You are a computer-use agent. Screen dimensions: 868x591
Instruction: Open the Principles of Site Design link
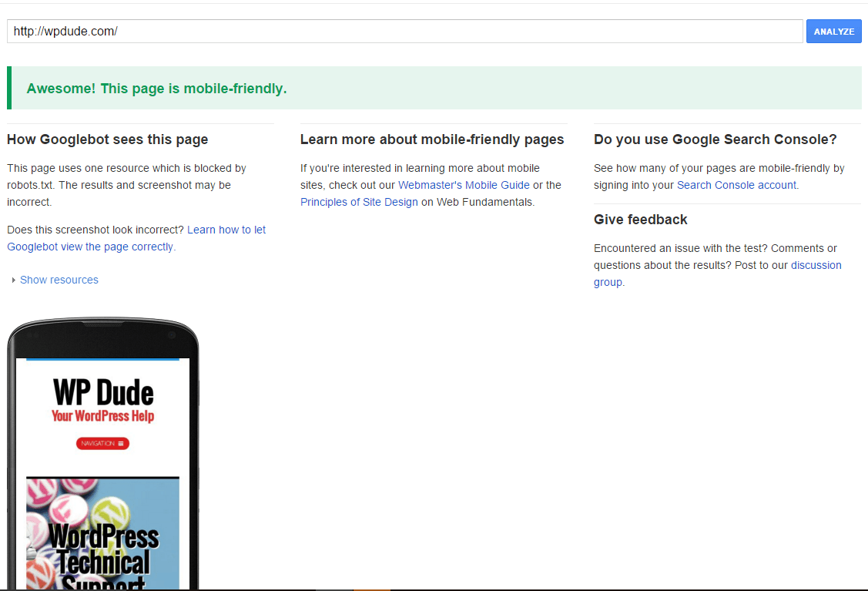359,202
